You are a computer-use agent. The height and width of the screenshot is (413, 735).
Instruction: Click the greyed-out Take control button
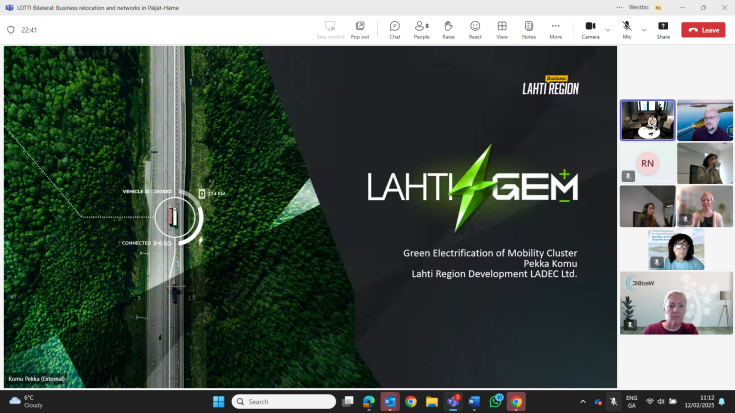330,30
